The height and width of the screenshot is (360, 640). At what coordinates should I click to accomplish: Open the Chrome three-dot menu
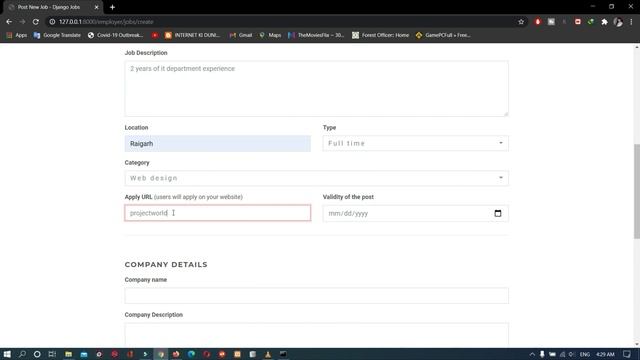point(631,22)
